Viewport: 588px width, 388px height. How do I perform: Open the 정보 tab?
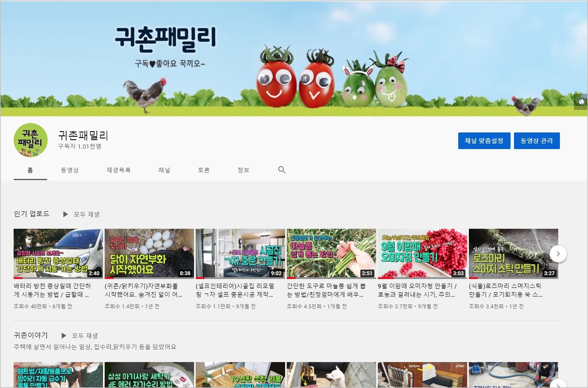(x=243, y=170)
